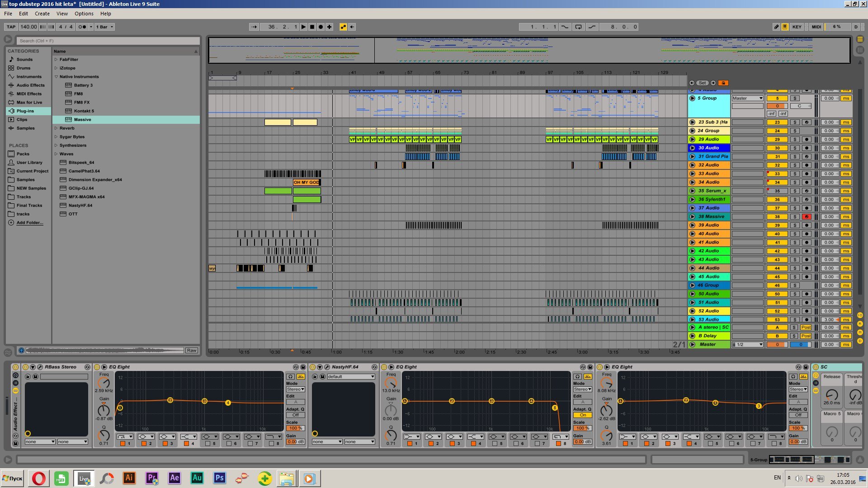Open the Create menu
This screenshot has height=488, width=868.
pos(42,14)
